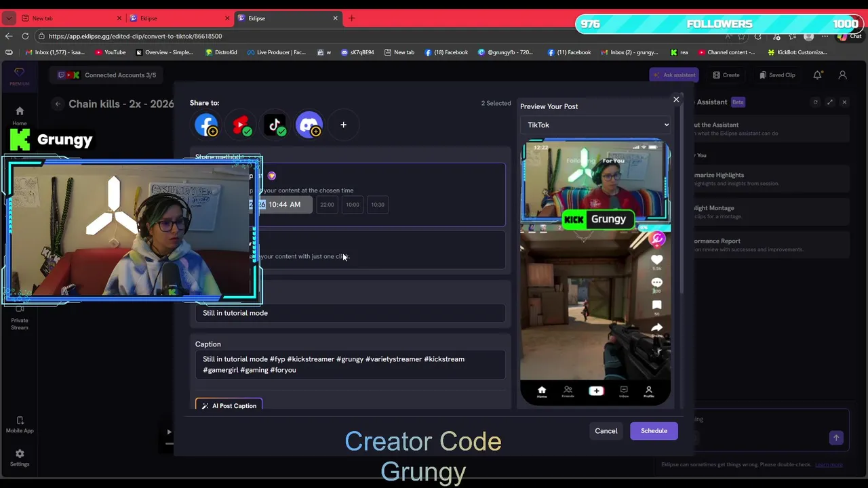Click the Cancel button

pos(606,431)
